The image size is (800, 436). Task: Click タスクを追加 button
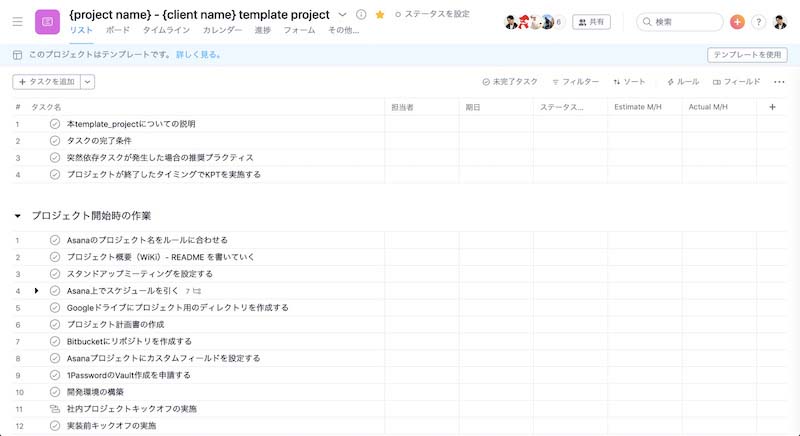pos(46,82)
